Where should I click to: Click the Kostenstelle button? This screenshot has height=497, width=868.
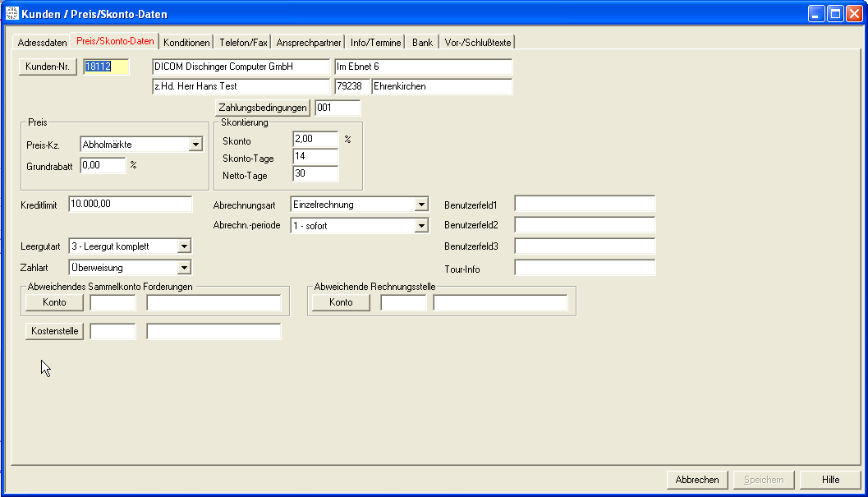[54, 331]
